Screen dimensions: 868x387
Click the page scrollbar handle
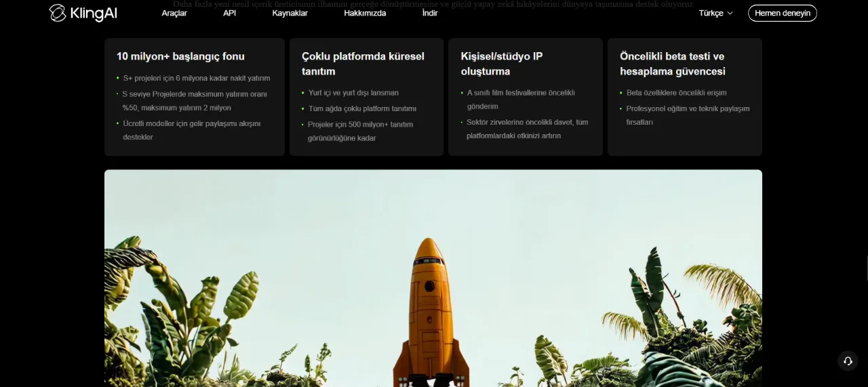(866, 268)
